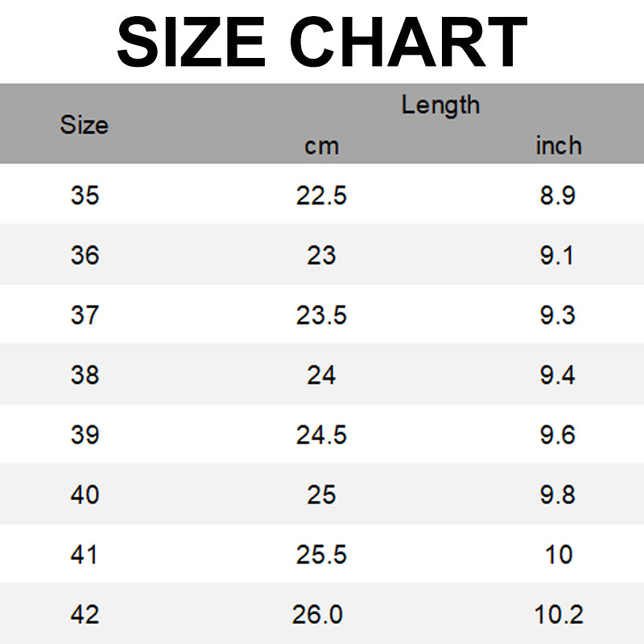
Task: Select the Size column header
Action: (84, 126)
